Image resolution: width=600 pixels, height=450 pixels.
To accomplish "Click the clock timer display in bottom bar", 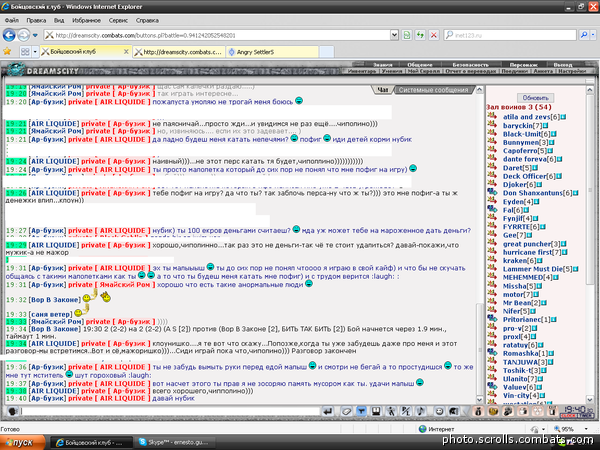I will (x=577, y=411).
